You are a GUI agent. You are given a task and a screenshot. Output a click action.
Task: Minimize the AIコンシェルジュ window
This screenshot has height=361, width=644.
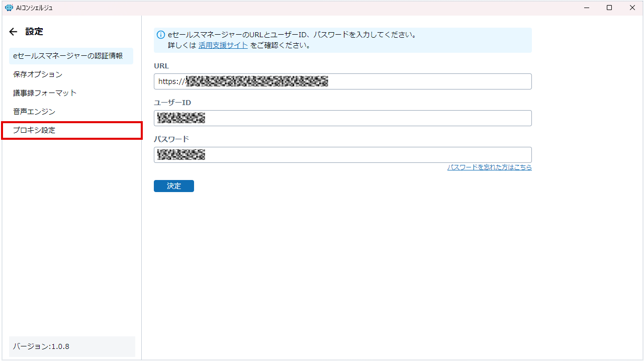(x=586, y=8)
